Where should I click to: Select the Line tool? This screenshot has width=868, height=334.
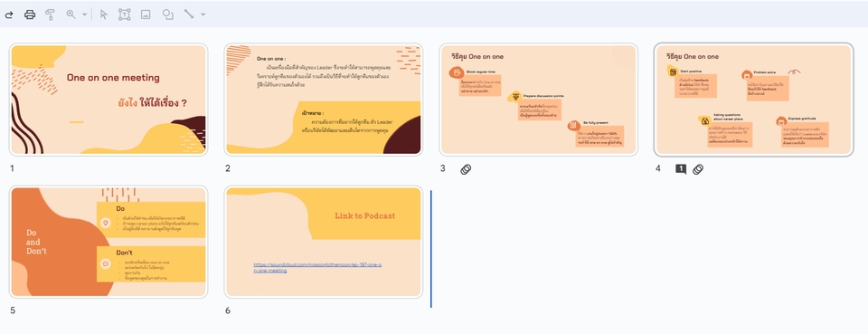[189, 14]
